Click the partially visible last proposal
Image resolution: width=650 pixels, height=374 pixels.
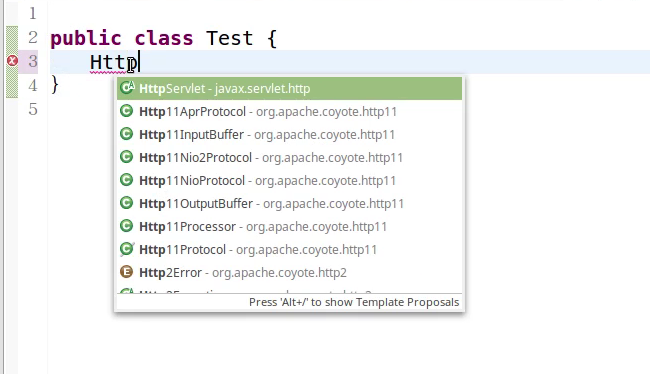pos(289,290)
